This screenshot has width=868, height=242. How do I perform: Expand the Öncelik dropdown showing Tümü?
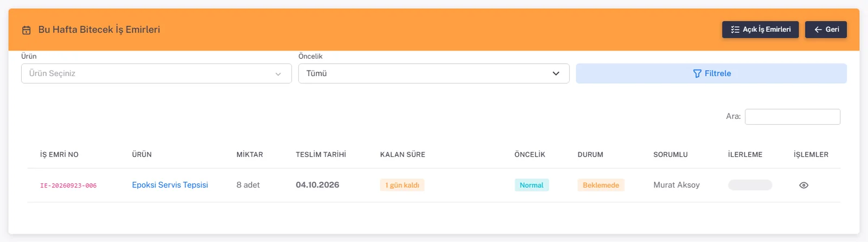[x=433, y=73]
